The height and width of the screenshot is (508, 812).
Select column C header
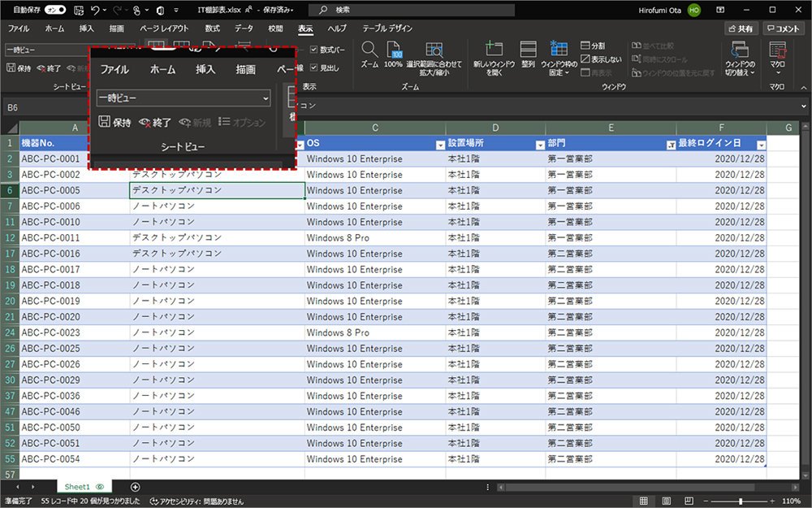375,128
